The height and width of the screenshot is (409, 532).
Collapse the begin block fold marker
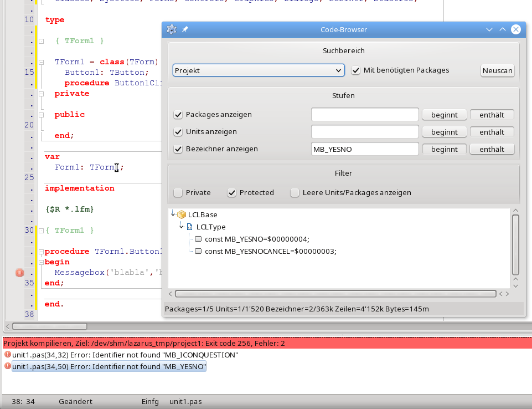coord(41,262)
